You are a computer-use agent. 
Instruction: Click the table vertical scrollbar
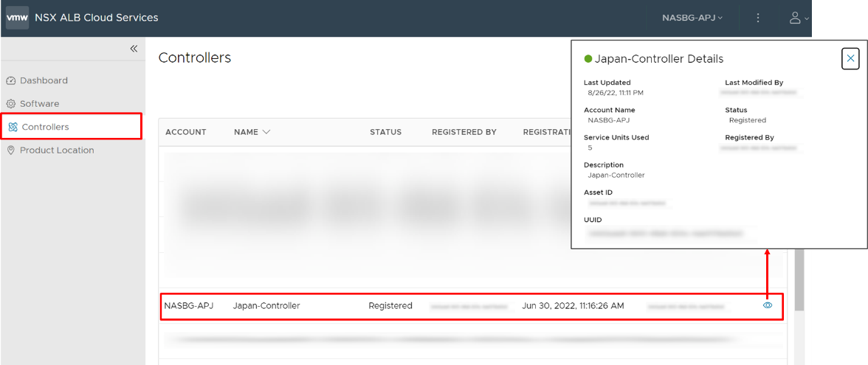(x=799, y=279)
